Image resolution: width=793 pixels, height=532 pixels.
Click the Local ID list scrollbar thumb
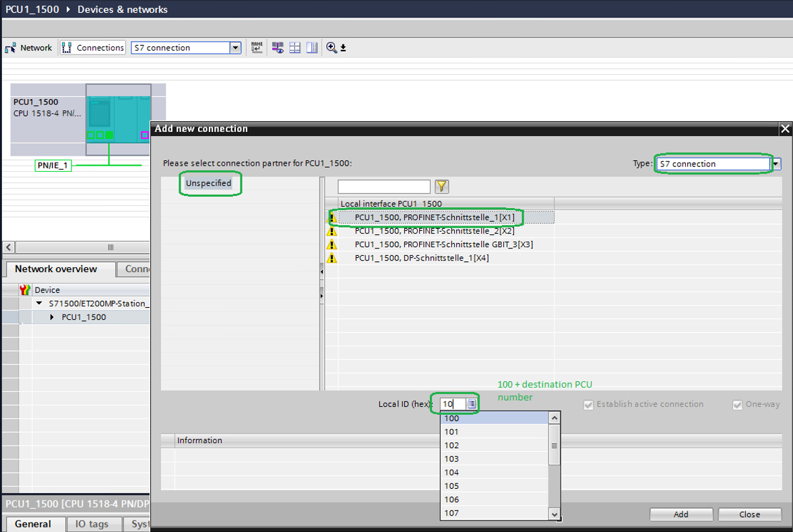pyautogui.click(x=554, y=444)
